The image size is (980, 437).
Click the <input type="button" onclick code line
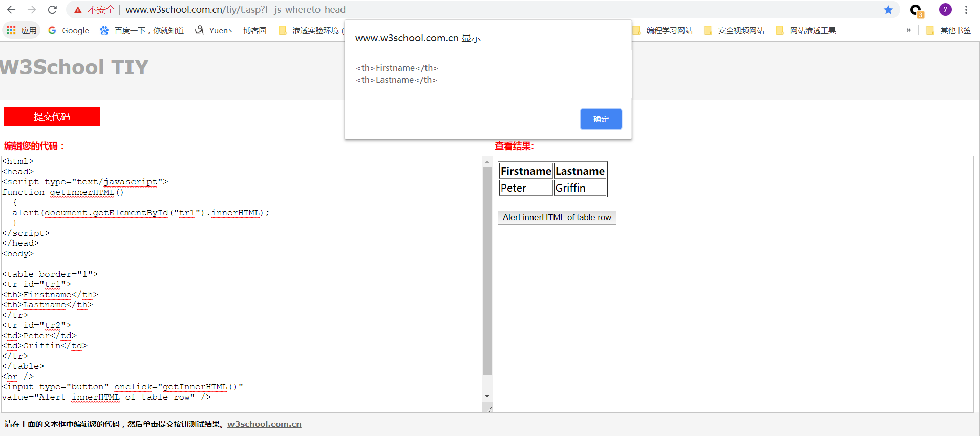click(123, 387)
